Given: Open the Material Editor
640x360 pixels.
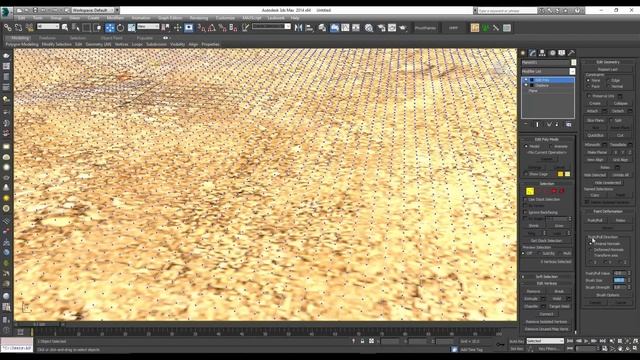Looking at the screenshot, I should (x=369, y=28).
